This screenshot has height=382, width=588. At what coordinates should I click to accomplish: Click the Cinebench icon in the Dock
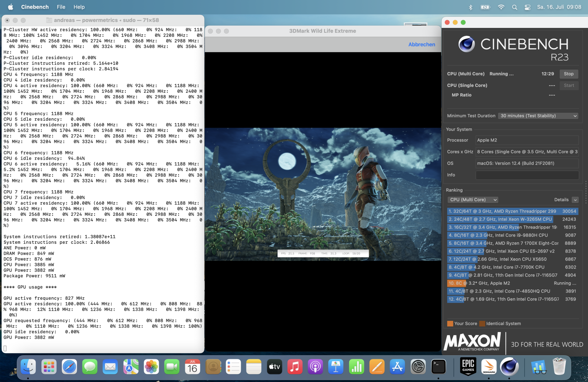click(509, 367)
